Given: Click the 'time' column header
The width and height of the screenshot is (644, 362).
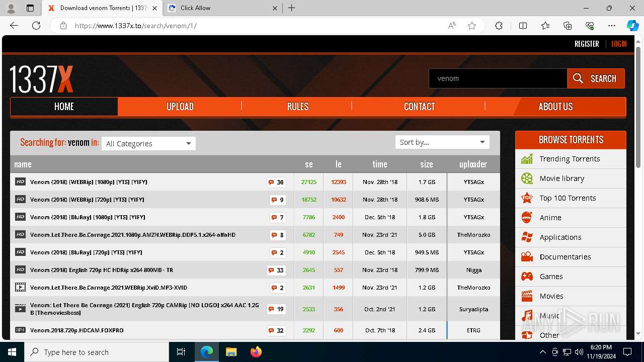Looking at the screenshot, I should click(x=380, y=164).
